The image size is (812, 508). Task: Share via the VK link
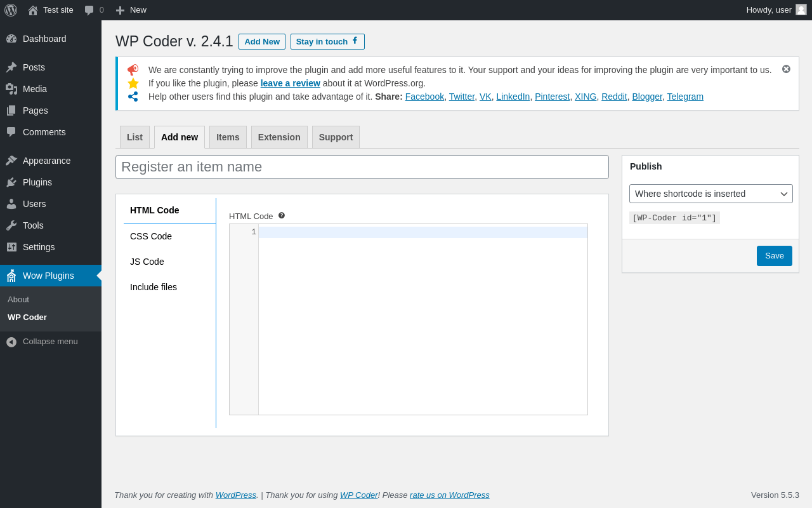485,97
